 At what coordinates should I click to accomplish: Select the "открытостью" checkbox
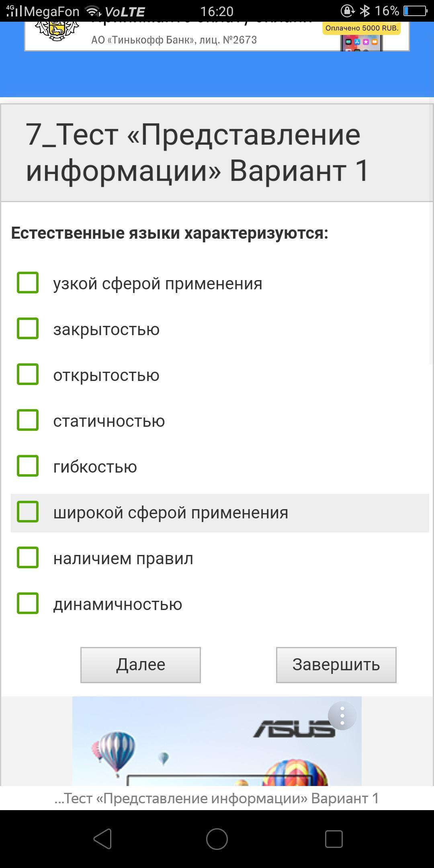coord(28,375)
